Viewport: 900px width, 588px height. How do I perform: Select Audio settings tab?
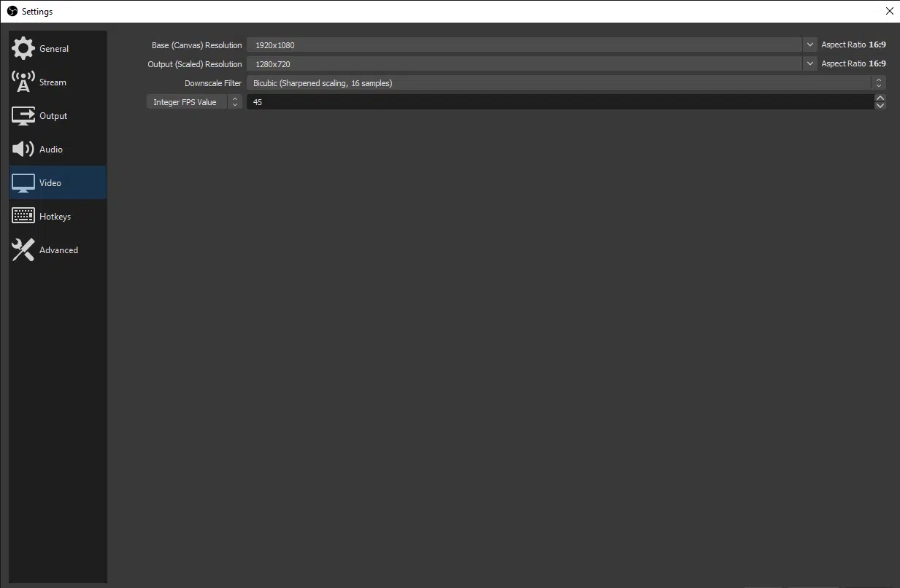(58, 149)
